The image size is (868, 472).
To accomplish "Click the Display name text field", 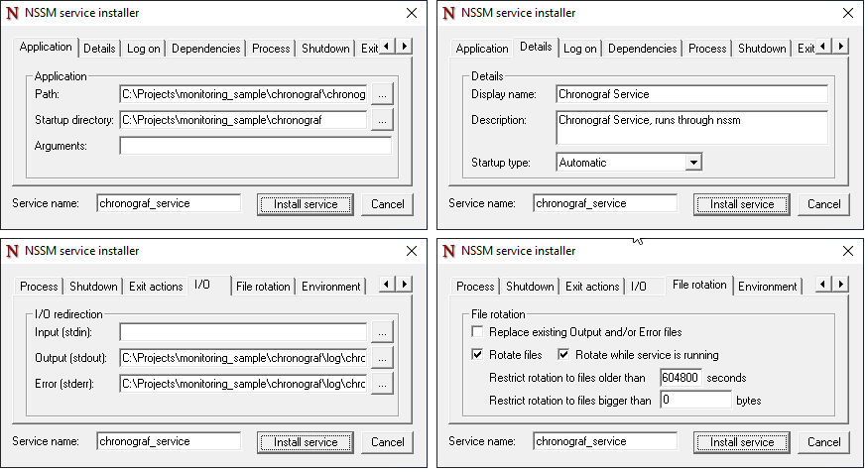I will click(691, 94).
